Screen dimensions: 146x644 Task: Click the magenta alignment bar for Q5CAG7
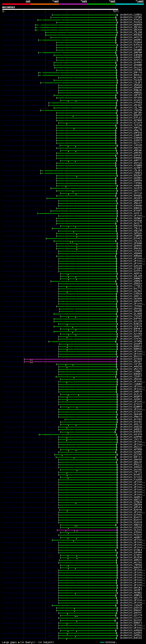tap(71, 361)
